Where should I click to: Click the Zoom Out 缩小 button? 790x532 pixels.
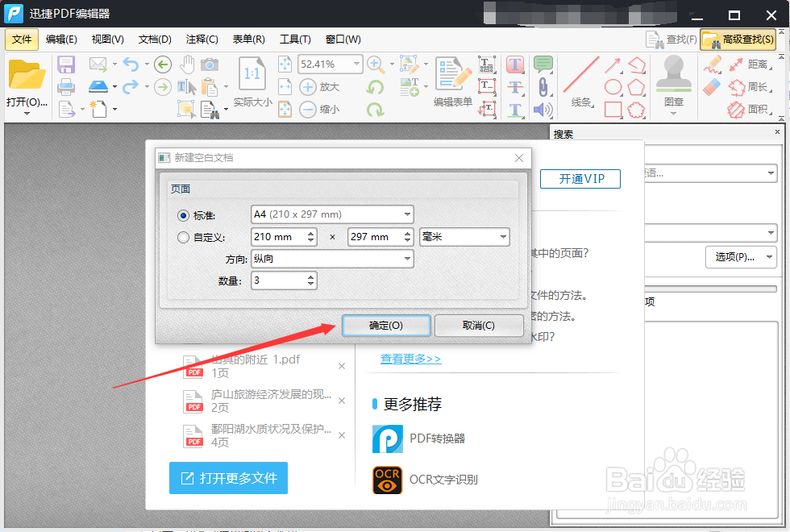[319, 109]
